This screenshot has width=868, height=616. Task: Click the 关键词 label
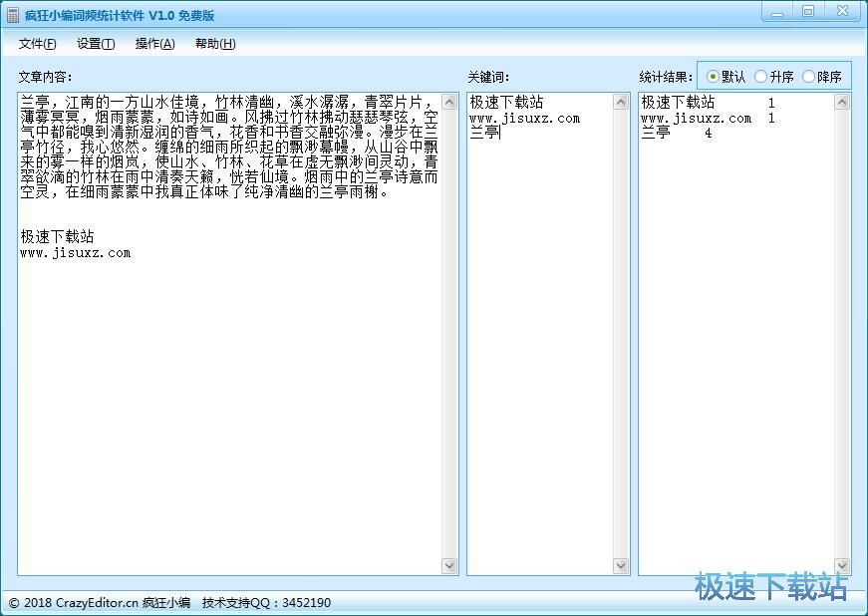(x=488, y=77)
